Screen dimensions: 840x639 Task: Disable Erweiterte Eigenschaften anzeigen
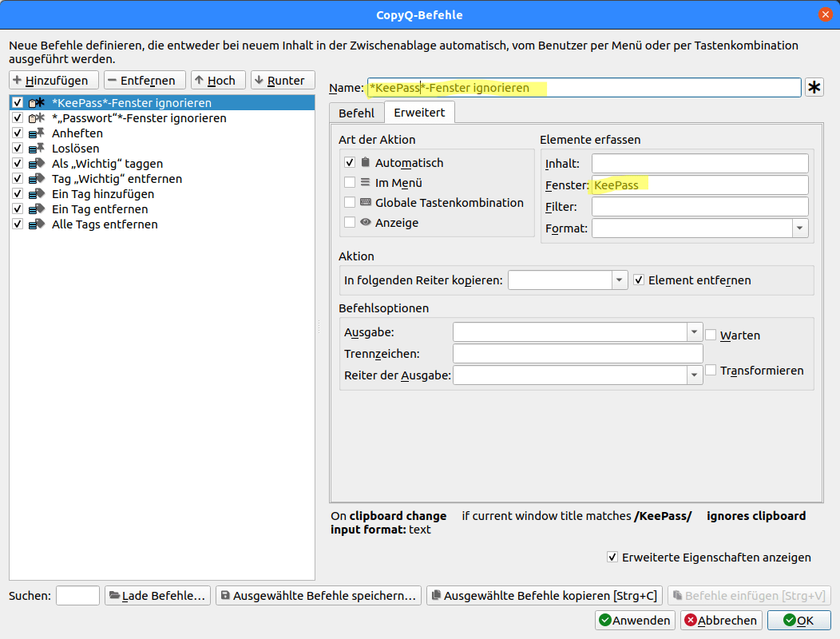pos(612,557)
